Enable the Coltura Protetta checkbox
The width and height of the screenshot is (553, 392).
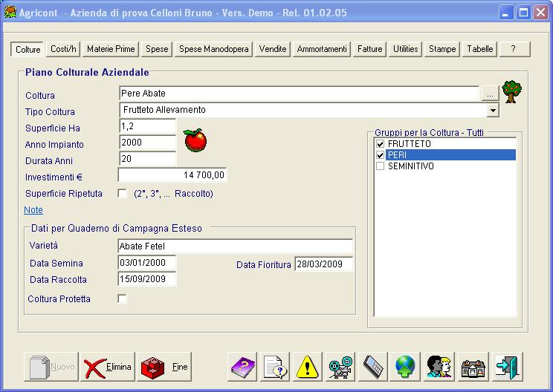tap(123, 298)
